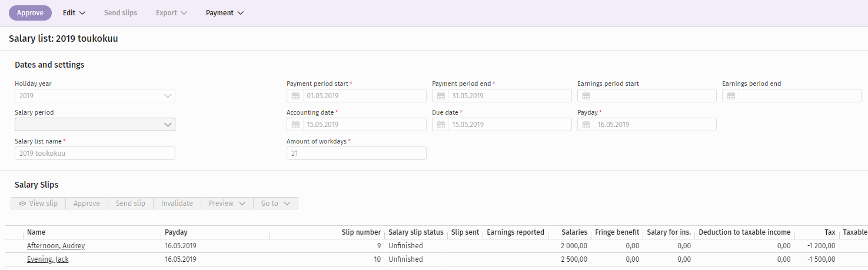Click the Earnings reported column header
868x270 pixels.
516,232
